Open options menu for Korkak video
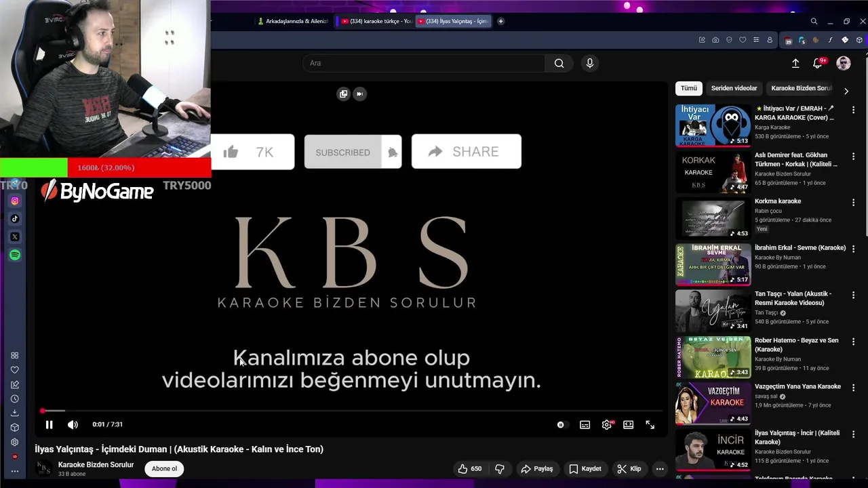Image resolution: width=868 pixels, height=488 pixels. (x=853, y=156)
